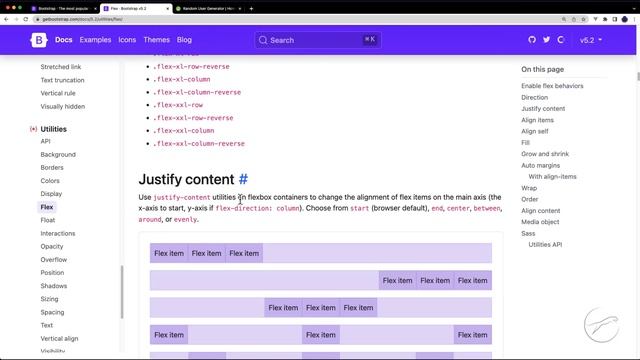Switch to the first Bootstrap tab
Viewport: 640px width, 360px height.
(63, 8)
